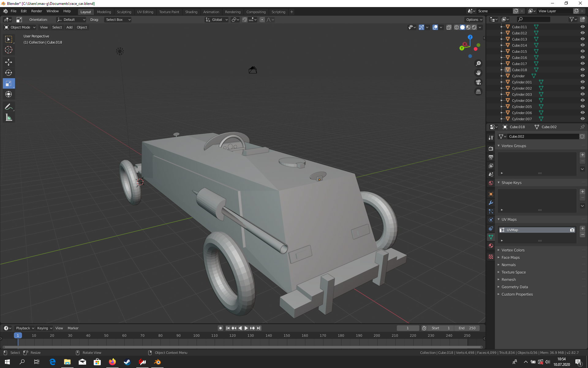The image size is (588, 368).
Task: Open the Modifier properties wrench tab
Action: 491,203
